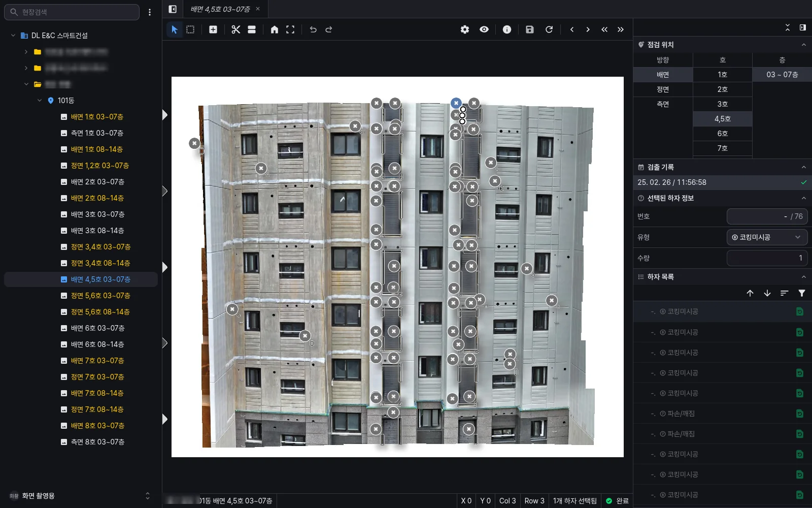Viewport: 812px width, 508px height.
Task: Open 배면 1호 03~07층 in the tree
Action: coord(97,117)
